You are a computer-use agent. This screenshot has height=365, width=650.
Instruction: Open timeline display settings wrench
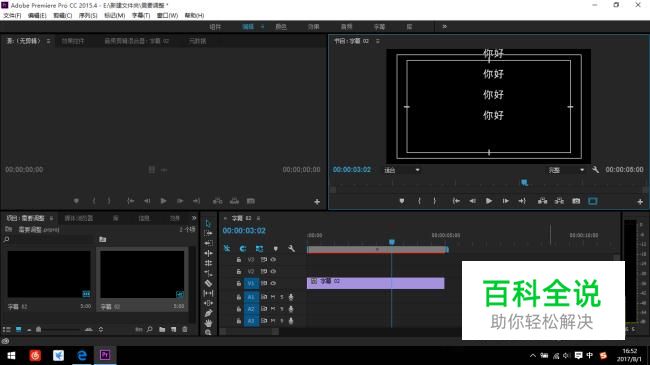click(x=291, y=248)
